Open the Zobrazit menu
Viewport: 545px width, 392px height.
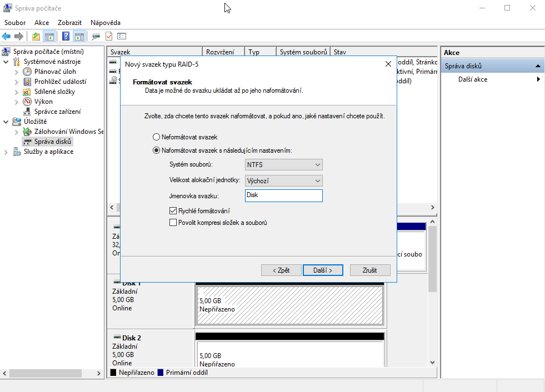point(69,23)
